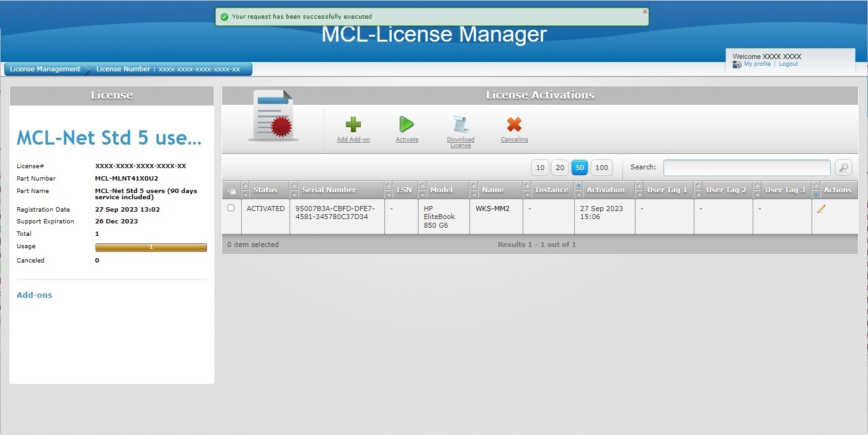Sort Serial Number column ascending with up arrow

coord(294,186)
